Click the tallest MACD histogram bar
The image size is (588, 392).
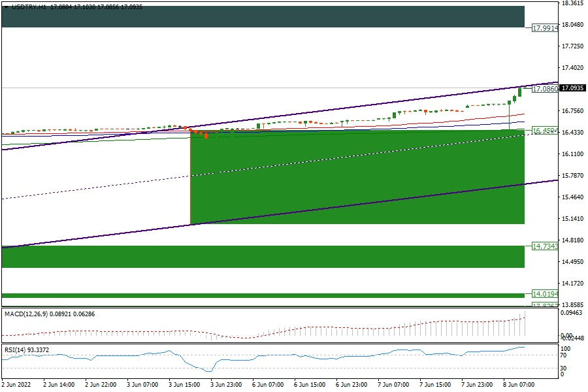pyautogui.click(x=524, y=325)
